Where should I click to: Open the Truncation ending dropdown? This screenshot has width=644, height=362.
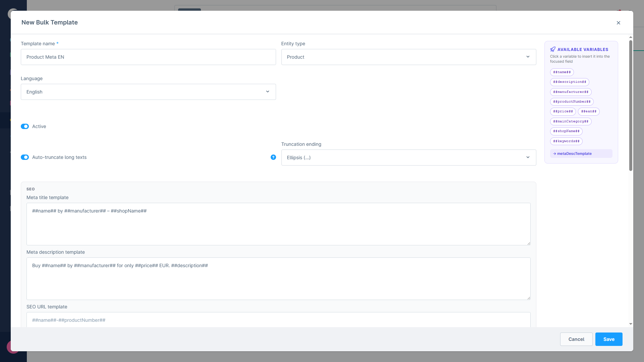click(x=408, y=158)
